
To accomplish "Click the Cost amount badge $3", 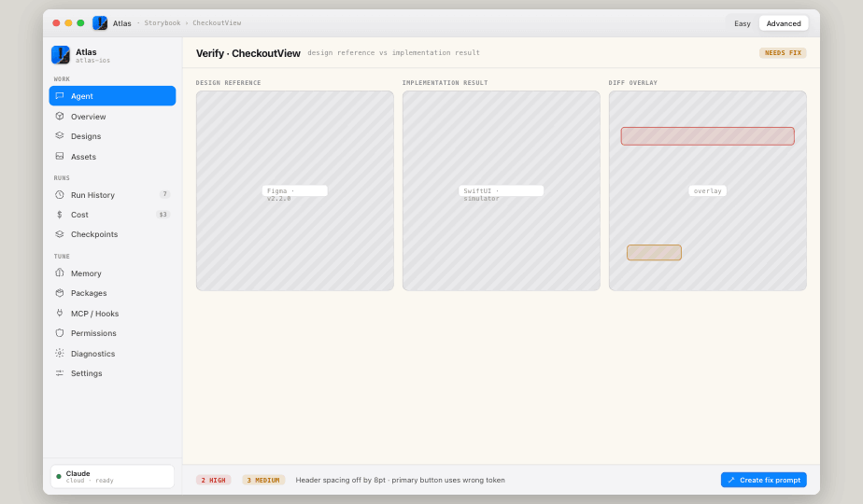I will tap(163, 215).
